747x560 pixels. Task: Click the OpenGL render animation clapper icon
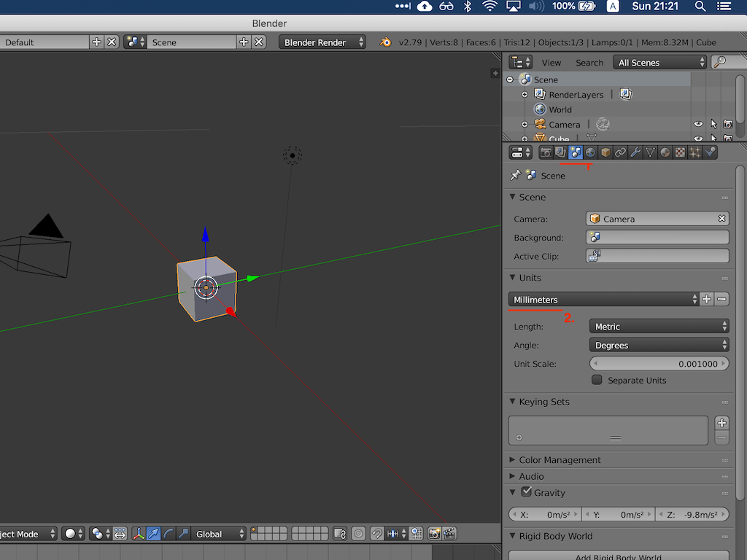click(x=449, y=534)
